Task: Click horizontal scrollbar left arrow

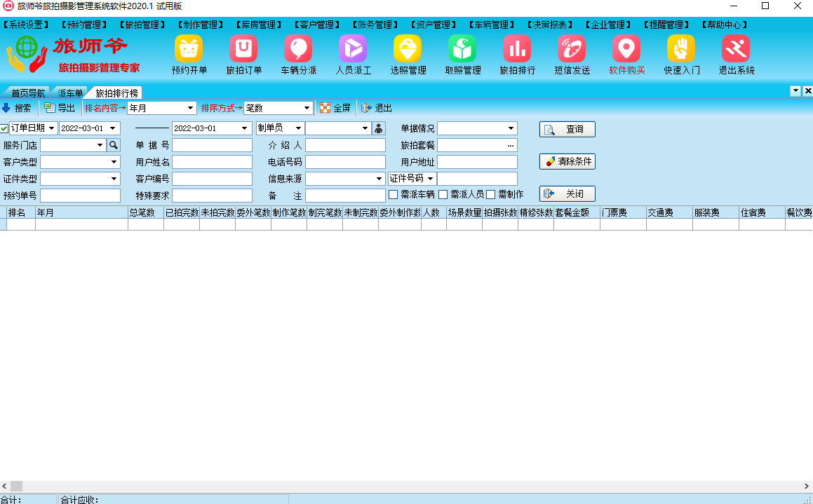Action: tap(5, 486)
